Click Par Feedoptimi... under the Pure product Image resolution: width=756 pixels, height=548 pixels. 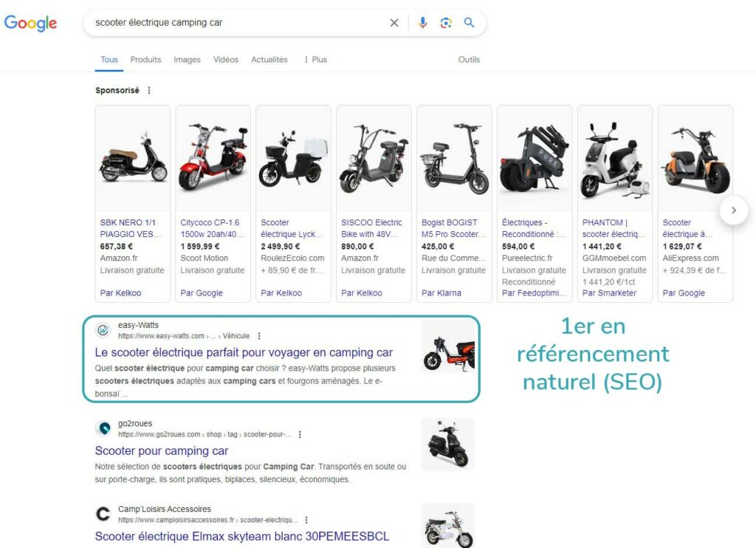[535, 292]
